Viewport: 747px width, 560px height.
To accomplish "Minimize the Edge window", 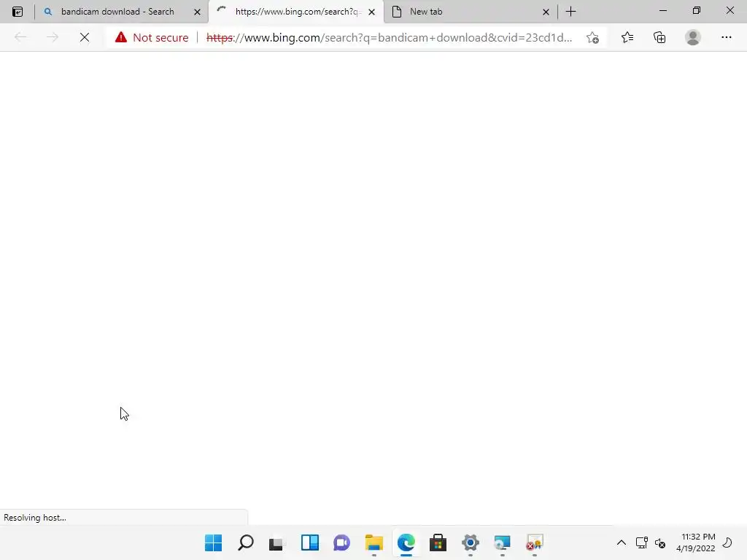I will pos(663,10).
